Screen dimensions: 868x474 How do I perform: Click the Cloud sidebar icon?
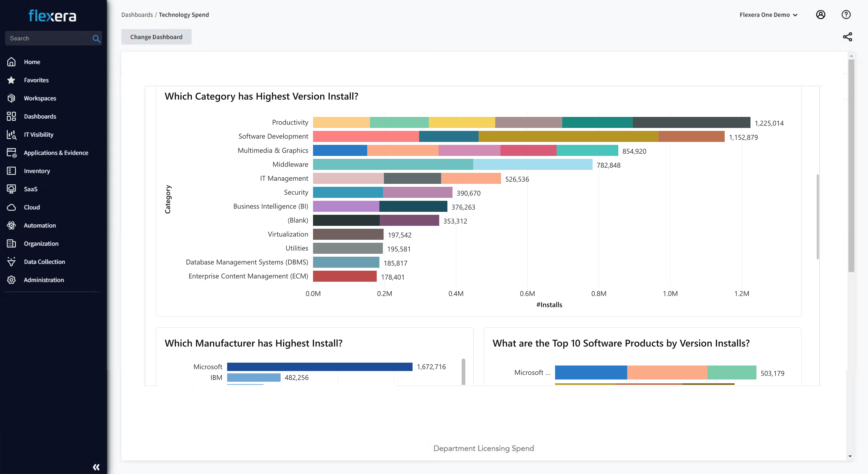pyautogui.click(x=11, y=207)
